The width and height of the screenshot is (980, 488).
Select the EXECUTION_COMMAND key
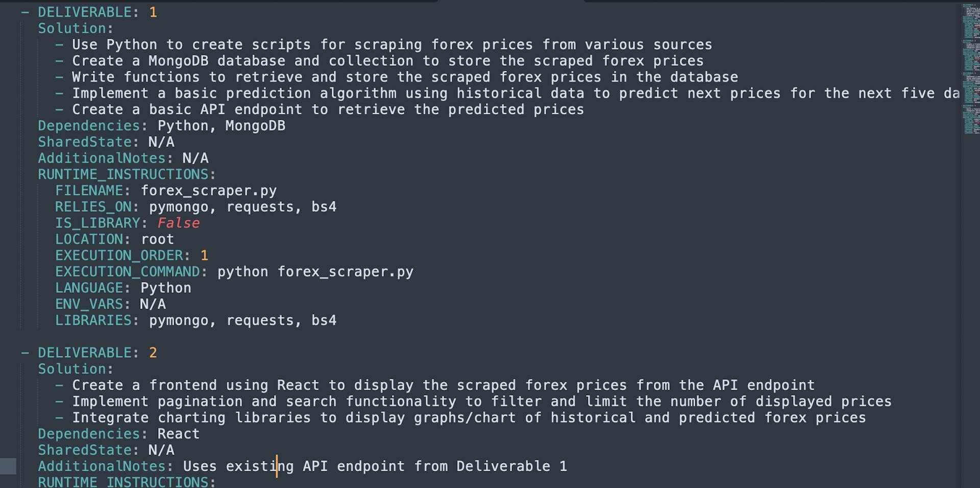(128, 272)
